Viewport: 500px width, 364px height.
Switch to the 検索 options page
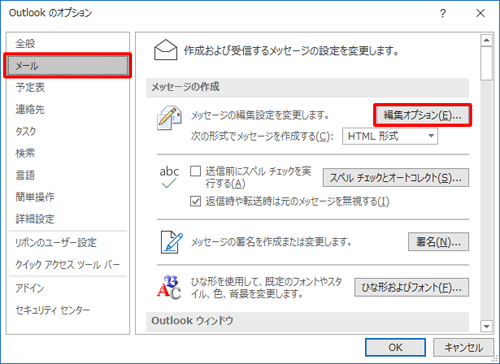68,153
